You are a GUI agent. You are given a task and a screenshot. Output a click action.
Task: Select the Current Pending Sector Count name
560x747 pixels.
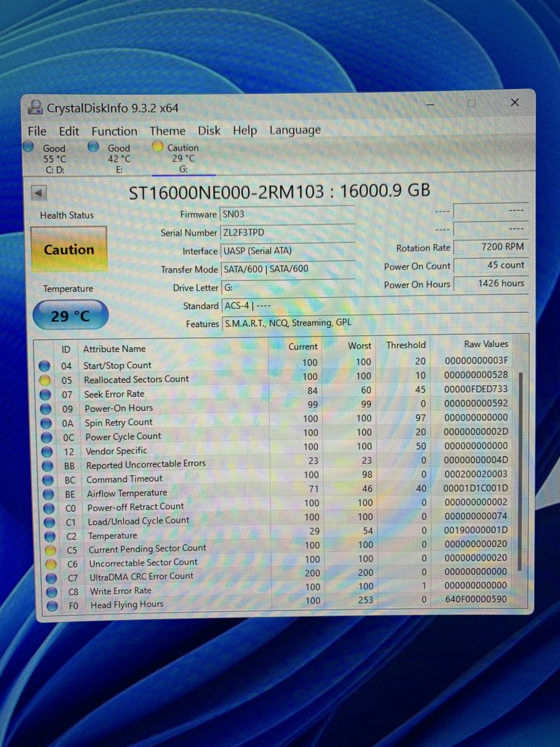click(147, 549)
